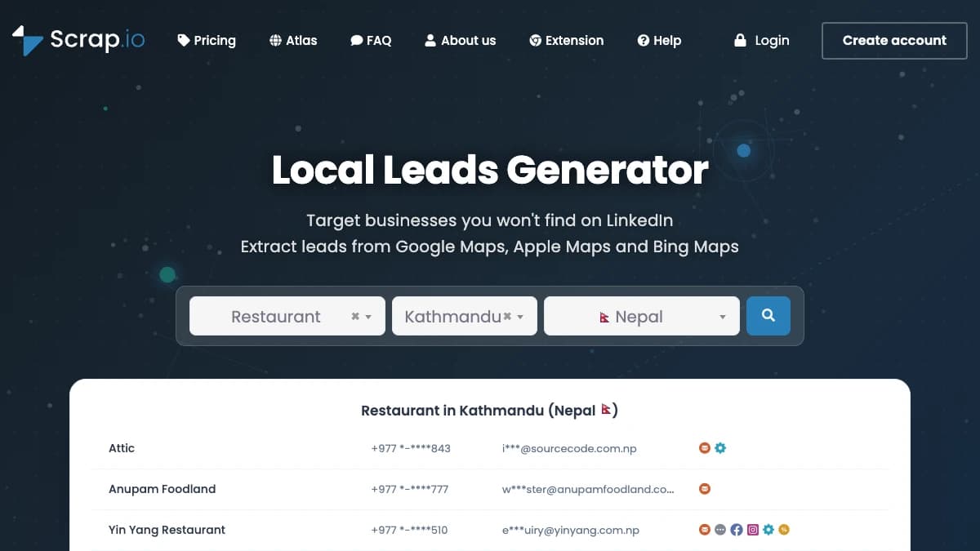Click the gear icon in Yin Yang row
980x551 pixels.
768,530
